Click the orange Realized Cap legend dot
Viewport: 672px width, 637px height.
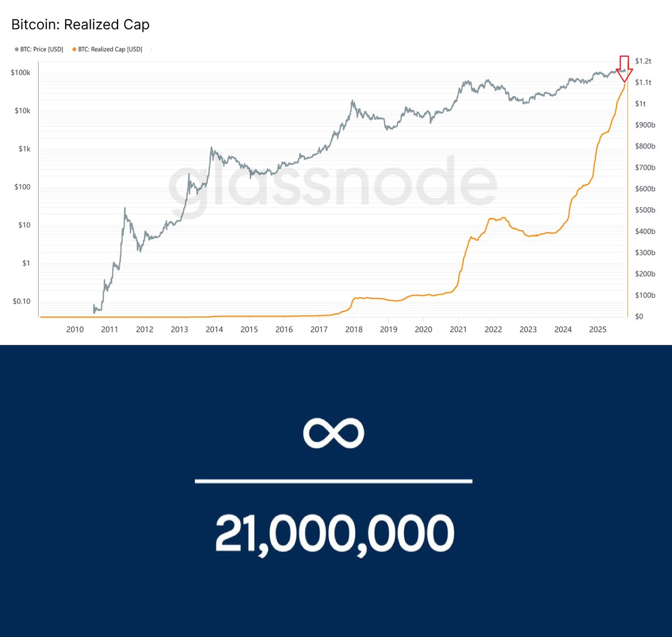click(74, 49)
